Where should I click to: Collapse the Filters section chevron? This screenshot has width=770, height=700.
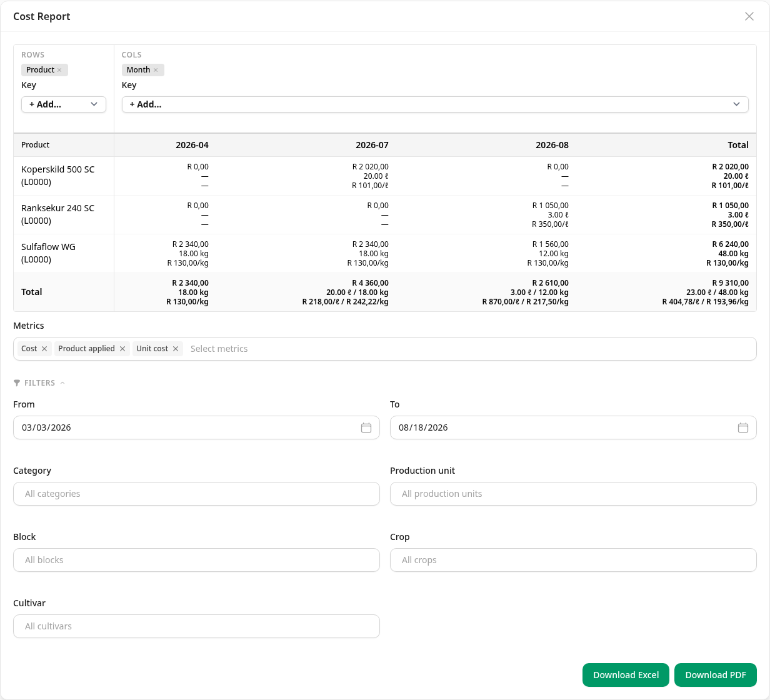point(62,383)
